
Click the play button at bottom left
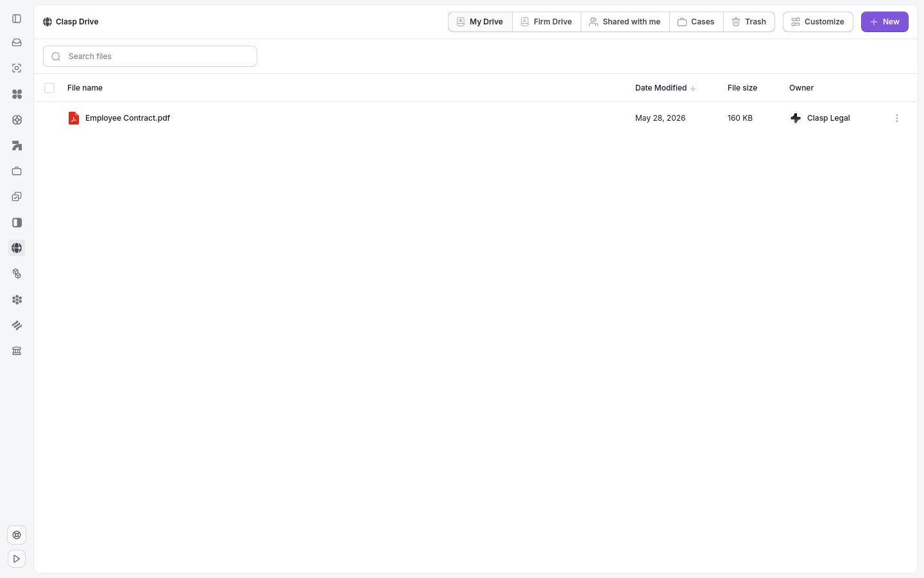click(x=17, y=559)
